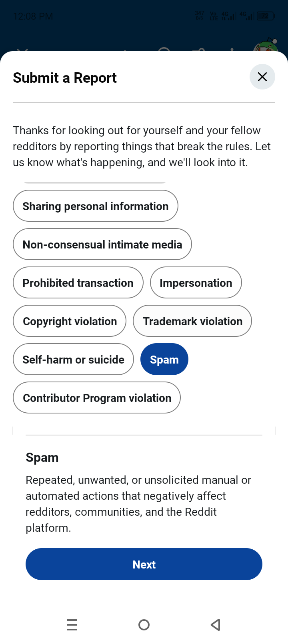Select Prohibited transaction report reason
Viewport: 288px width, 644px height.
tap(78, 283)
